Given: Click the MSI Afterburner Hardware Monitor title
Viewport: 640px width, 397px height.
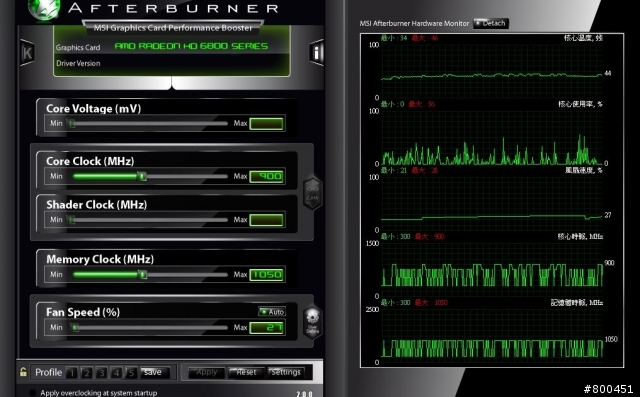Looking at the screenshot, I should coord(414,24).
